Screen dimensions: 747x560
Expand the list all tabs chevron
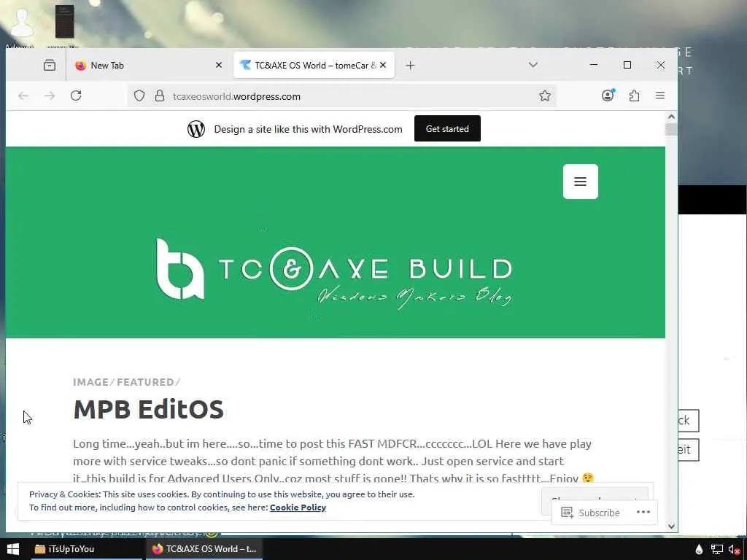tap(533, 64)
